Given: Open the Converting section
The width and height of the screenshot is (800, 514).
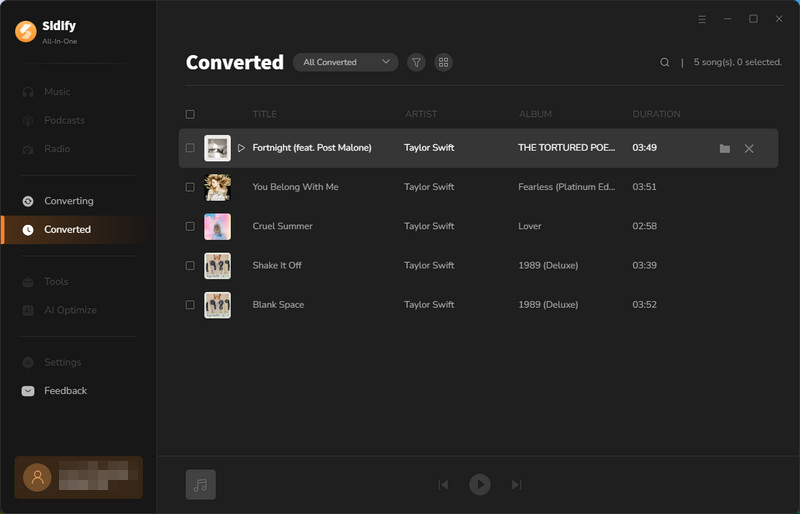Looking at the screenshot, I should point(69,201).
